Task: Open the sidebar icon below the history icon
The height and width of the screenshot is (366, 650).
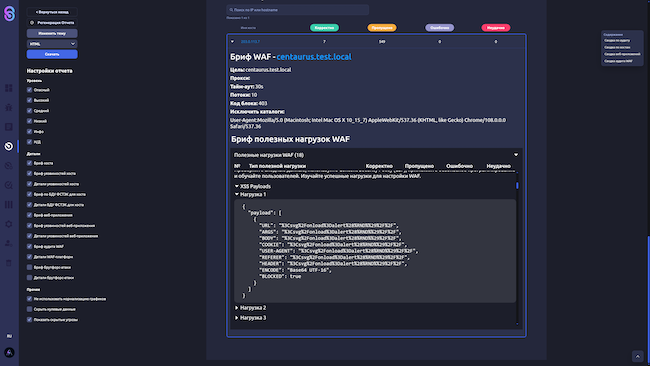Action: [9, 166]
